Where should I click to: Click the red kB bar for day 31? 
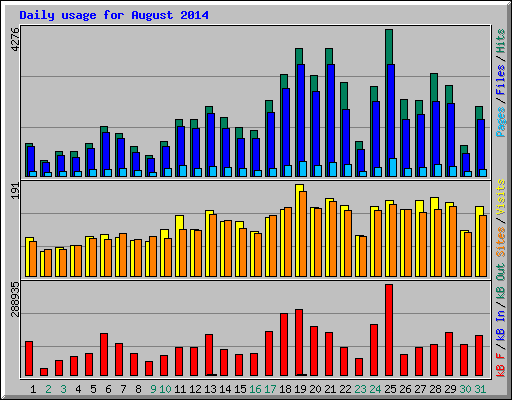point(479,356)
